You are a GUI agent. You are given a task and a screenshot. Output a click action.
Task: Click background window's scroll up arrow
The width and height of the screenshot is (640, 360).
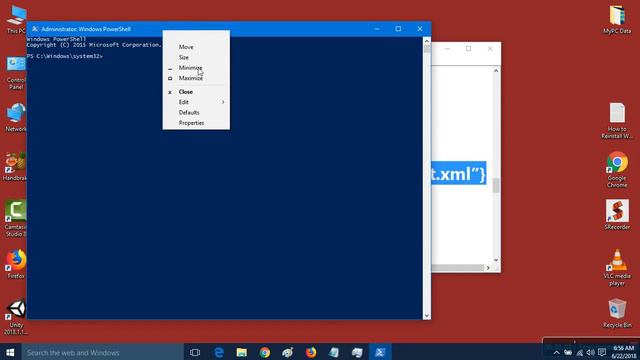pyautogui.click(x=496, y=71)
